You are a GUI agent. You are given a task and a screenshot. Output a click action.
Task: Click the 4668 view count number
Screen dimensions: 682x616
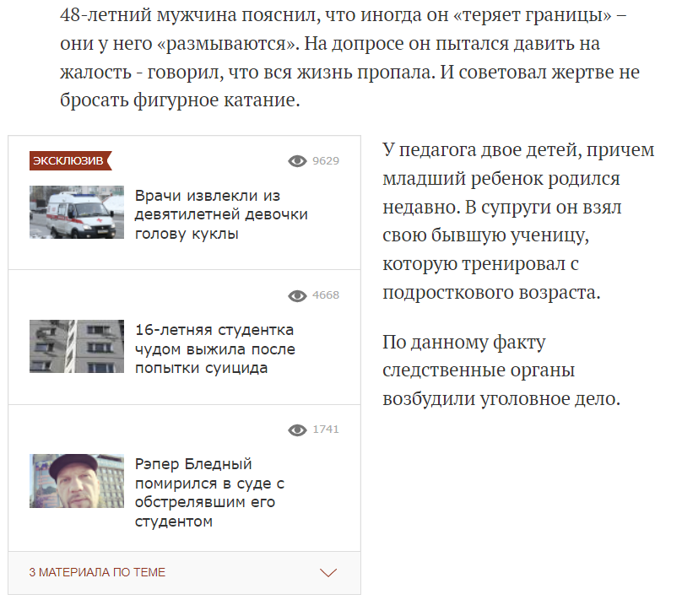(325, 295)
